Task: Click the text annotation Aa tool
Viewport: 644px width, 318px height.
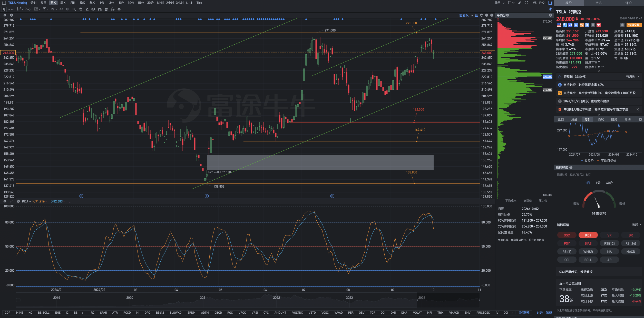Action: tap(61, 9)
